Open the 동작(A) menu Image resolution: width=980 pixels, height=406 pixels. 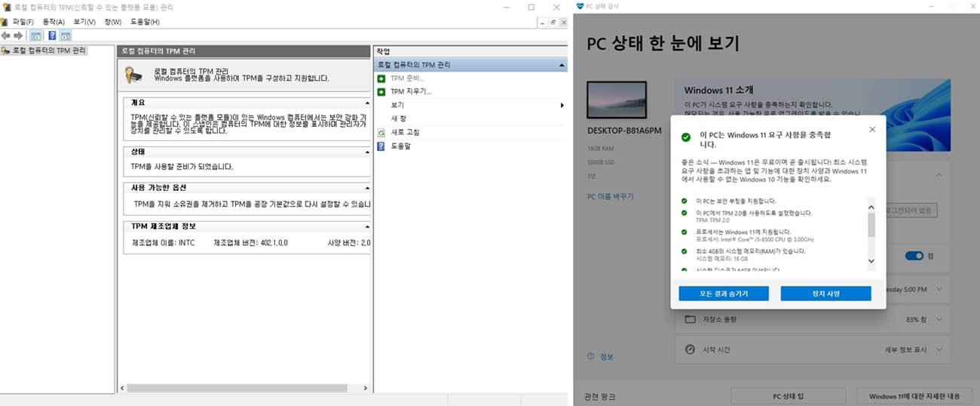54,22
